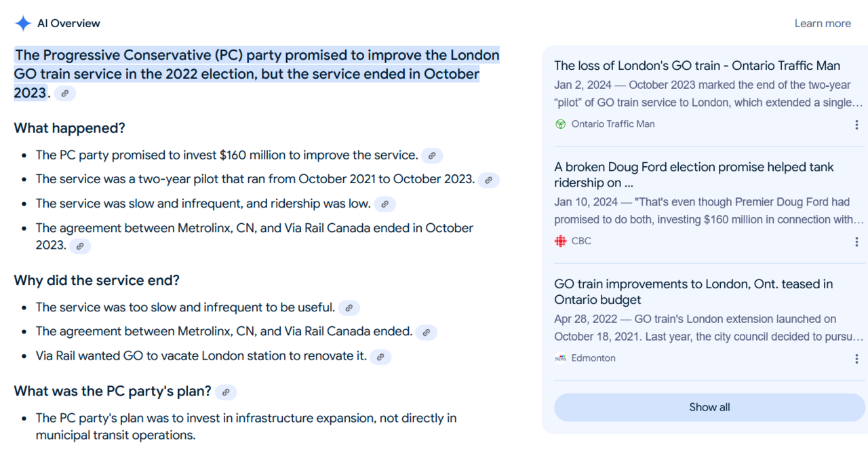The width and height of the screenshot is (868, 460).
Task: Click citation icon after 'ridership was low'
Action: click(x=384, y=204)
